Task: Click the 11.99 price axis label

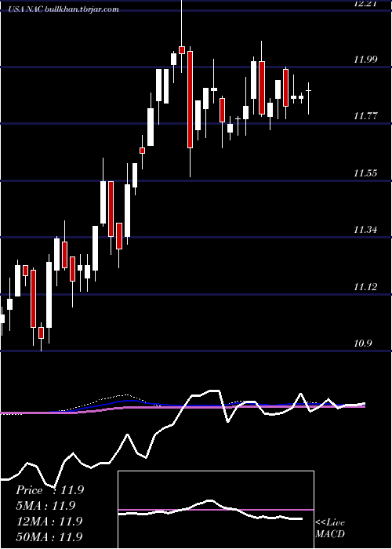Action: 365,59
